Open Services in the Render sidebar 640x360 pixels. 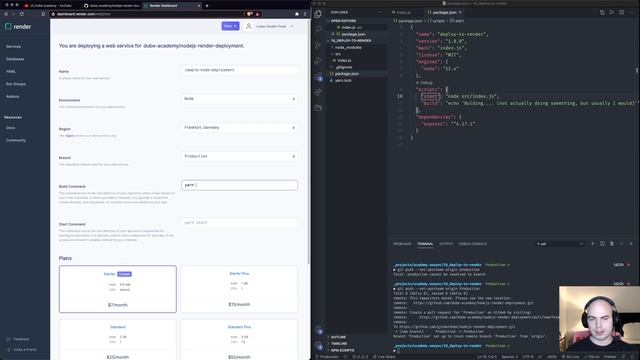(x=13, y=47)
